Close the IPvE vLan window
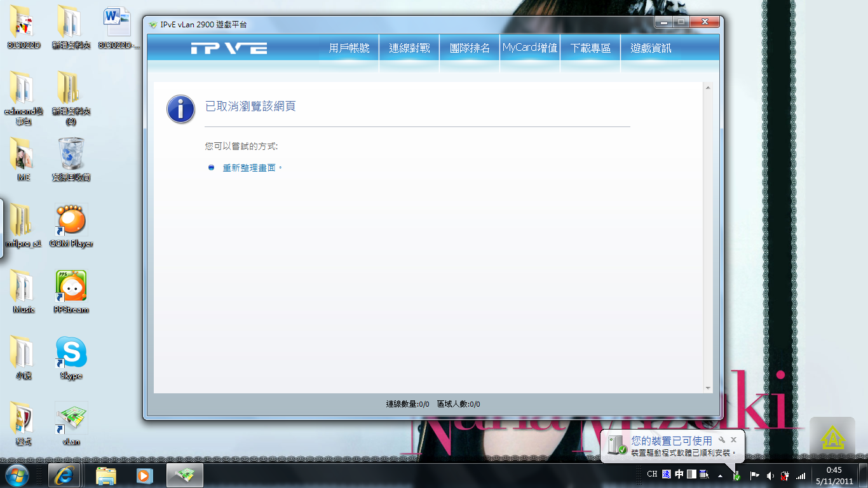The height and width of the screenshot is (488, 868). [704, 22]
